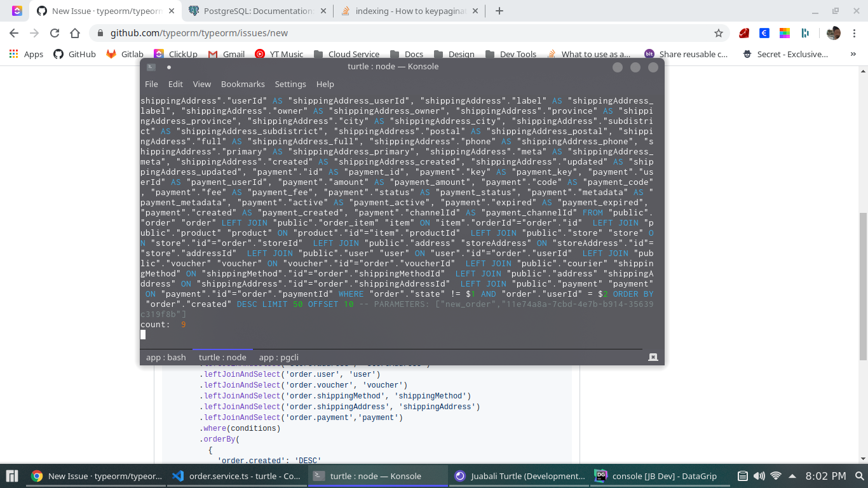
Task: Switch to the app : pgcli session tab
Action: [278, 357]
